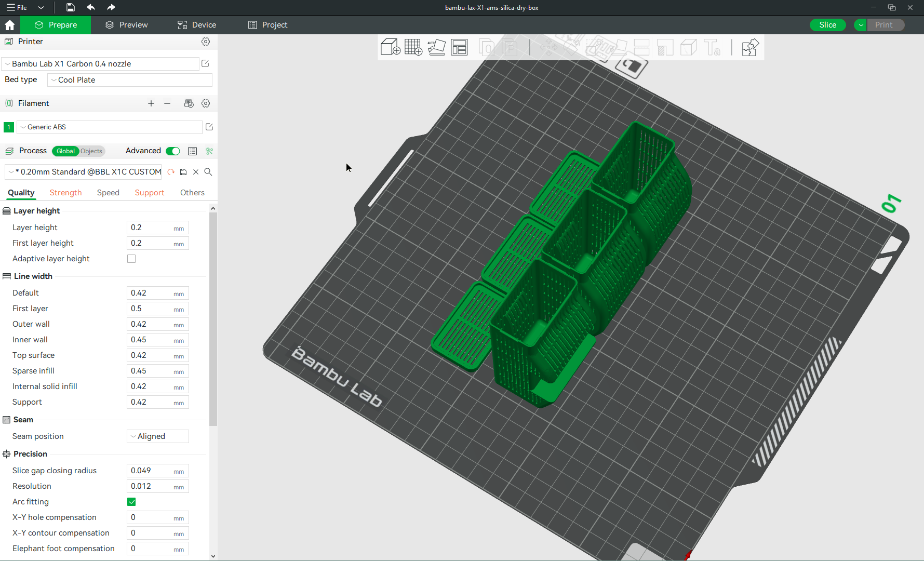
Task: Remove a filament with the minus icon
Action: click(167, 103)
